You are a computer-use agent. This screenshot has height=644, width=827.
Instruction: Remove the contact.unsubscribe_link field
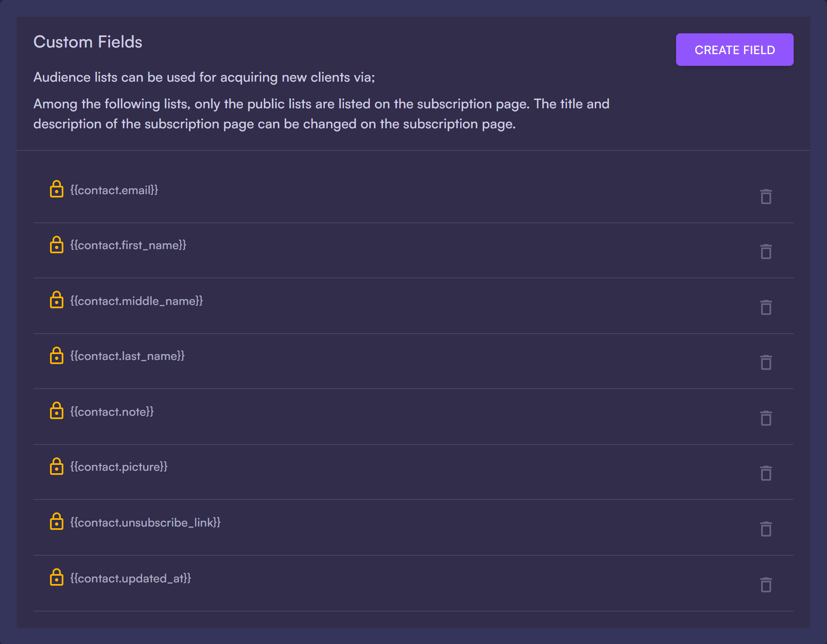766,529
